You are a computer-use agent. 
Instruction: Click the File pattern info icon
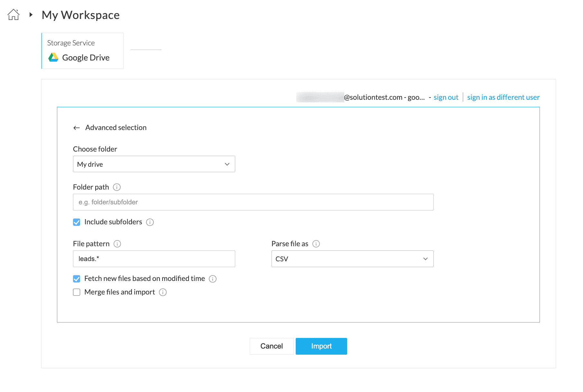tap(117, 244)
